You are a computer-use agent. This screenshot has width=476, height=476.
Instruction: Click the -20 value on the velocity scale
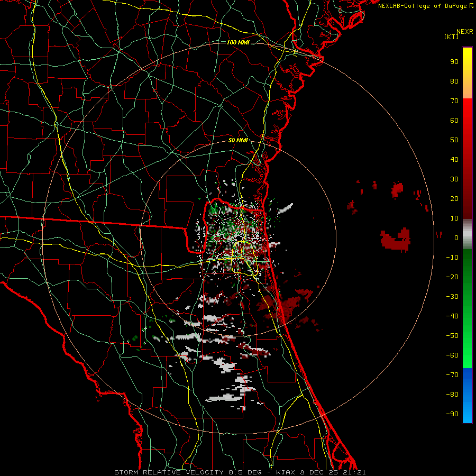point(452,277)
